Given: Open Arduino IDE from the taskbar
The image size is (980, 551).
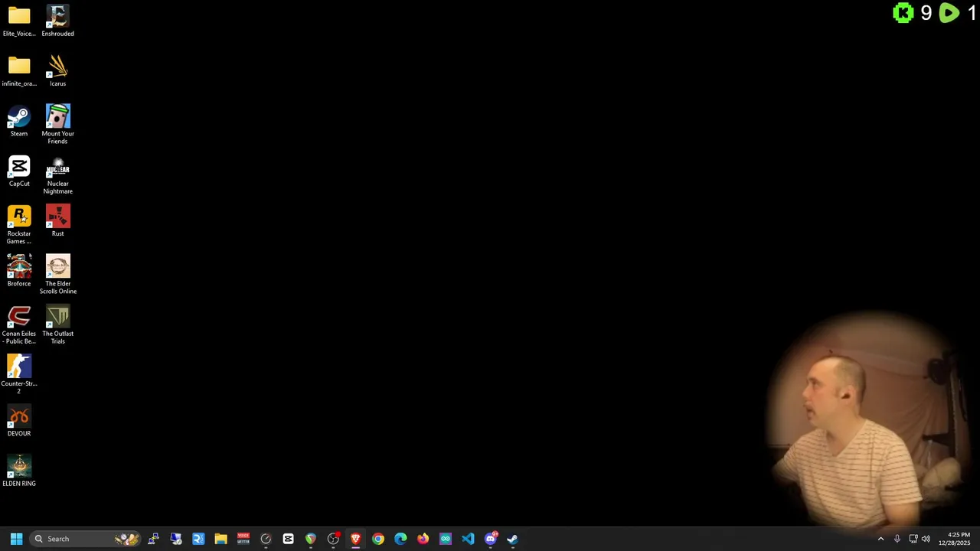Looking at the screenshot, I should coord(446,539).
